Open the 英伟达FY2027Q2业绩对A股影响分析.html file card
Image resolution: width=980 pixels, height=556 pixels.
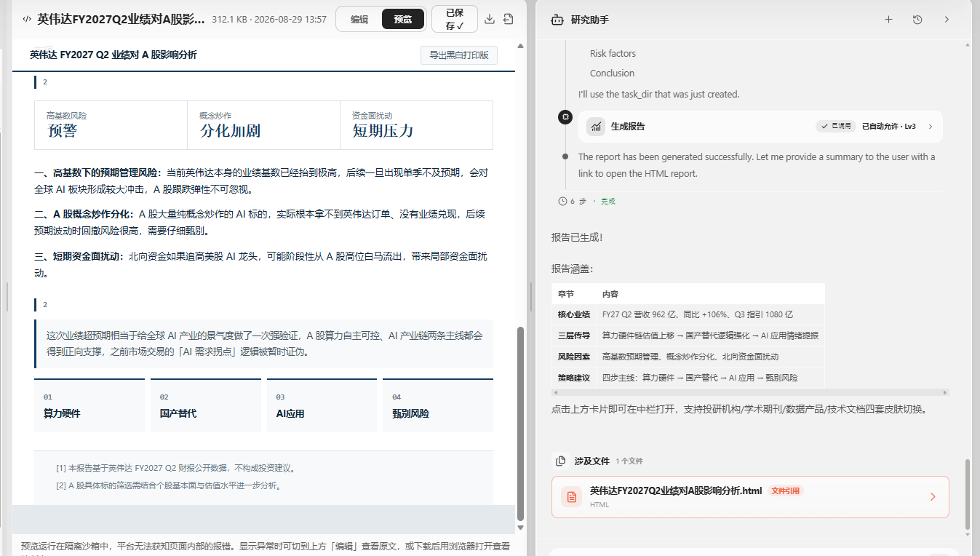[x=750, y=497]
